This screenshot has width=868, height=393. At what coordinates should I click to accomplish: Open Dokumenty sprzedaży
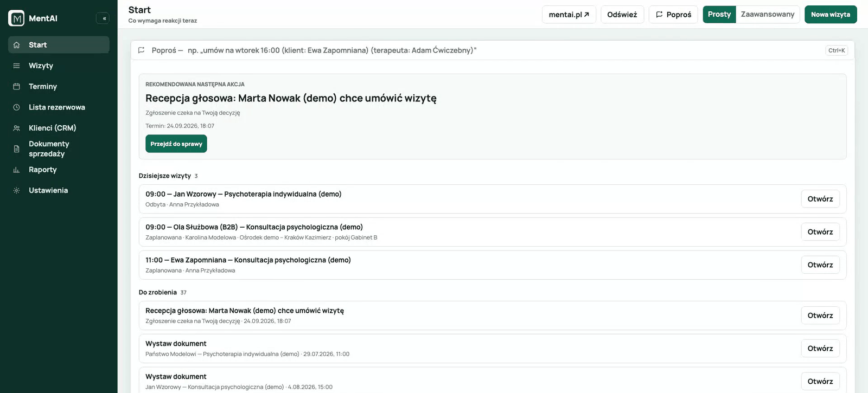pos(59,149)
